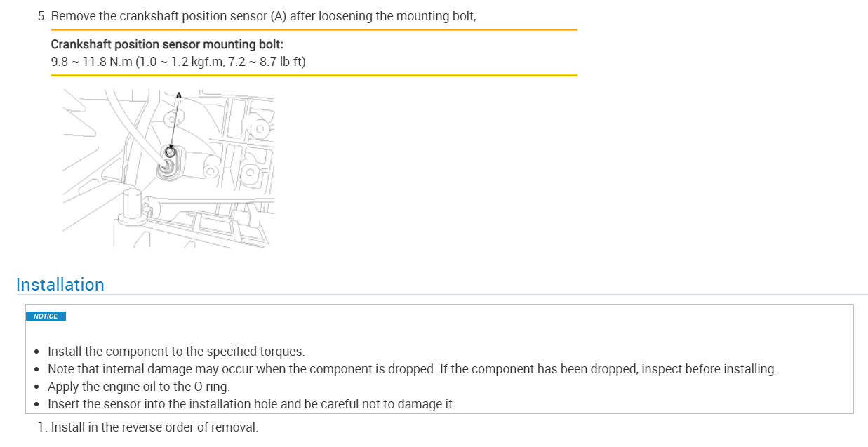Click the sensor bolt at the arrow tip

(171, 152)
